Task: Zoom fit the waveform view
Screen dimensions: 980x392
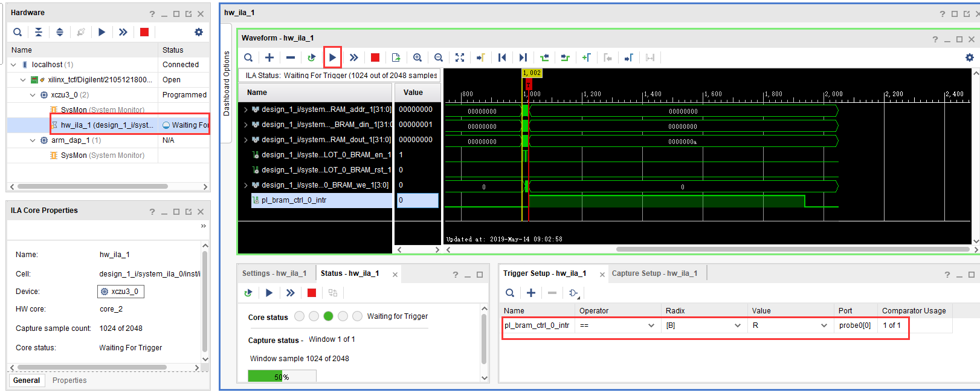Action: click(x=460, y=57)
